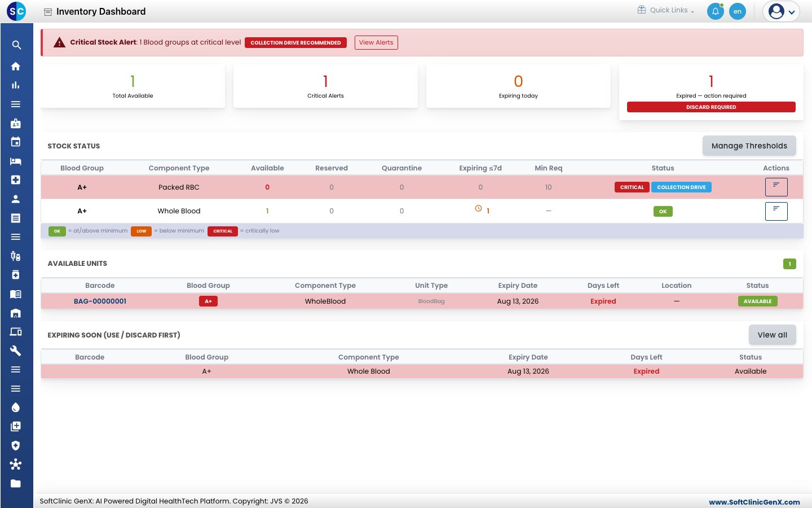The image size is (812, 508).
Task: Click View all for expiring soon
Action: point(772,335)
